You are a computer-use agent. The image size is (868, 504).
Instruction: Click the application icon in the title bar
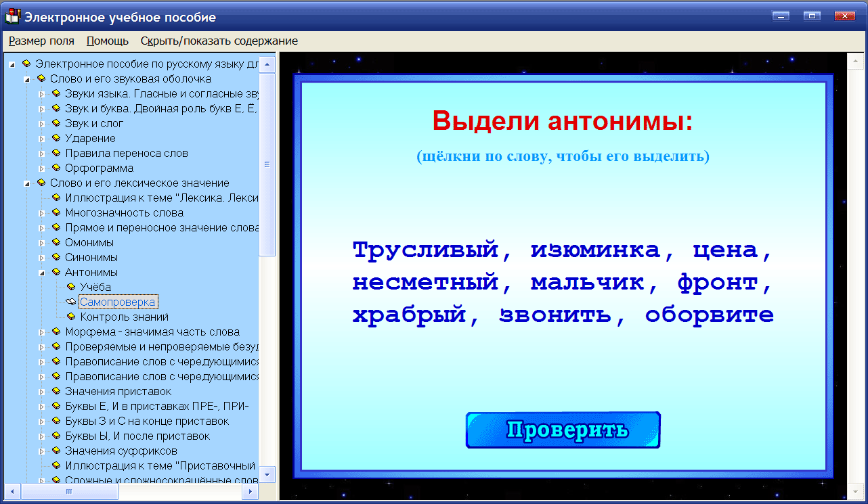(12, 16)
